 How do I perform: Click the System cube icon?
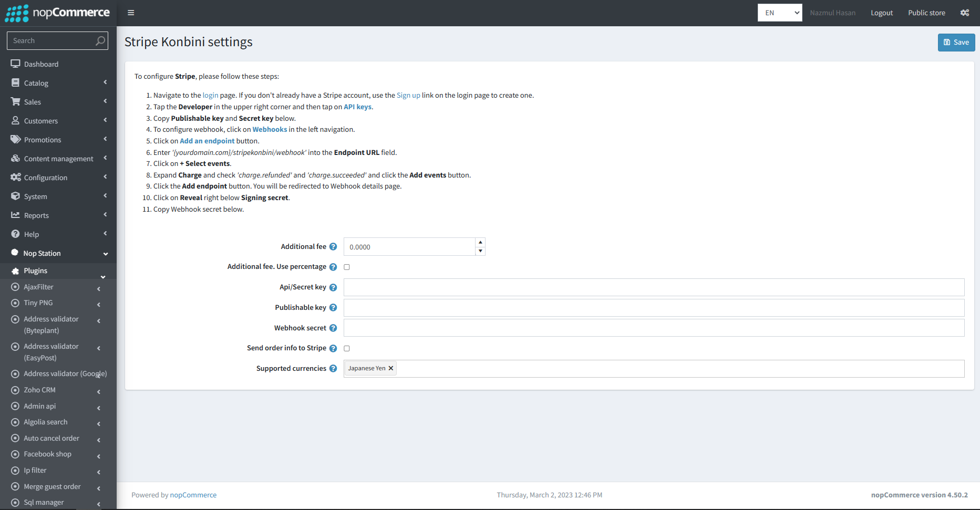pos(15,196)
